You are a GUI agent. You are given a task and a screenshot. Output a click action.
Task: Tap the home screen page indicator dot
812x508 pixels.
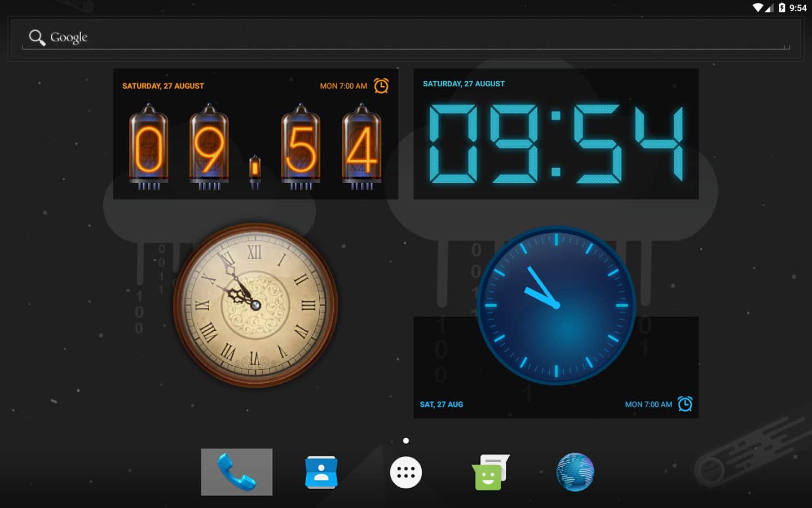pos(406,441)
